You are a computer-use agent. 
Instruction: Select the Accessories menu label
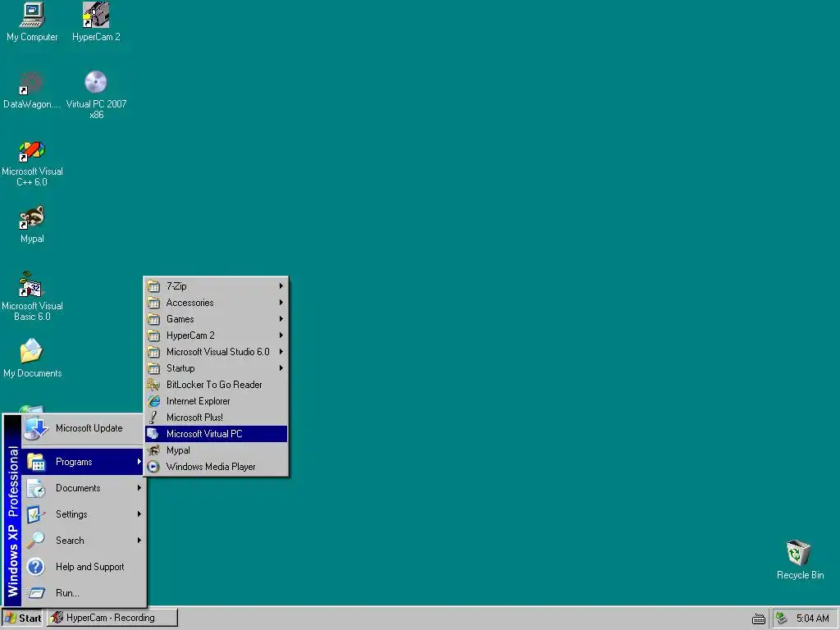[189, 303]
